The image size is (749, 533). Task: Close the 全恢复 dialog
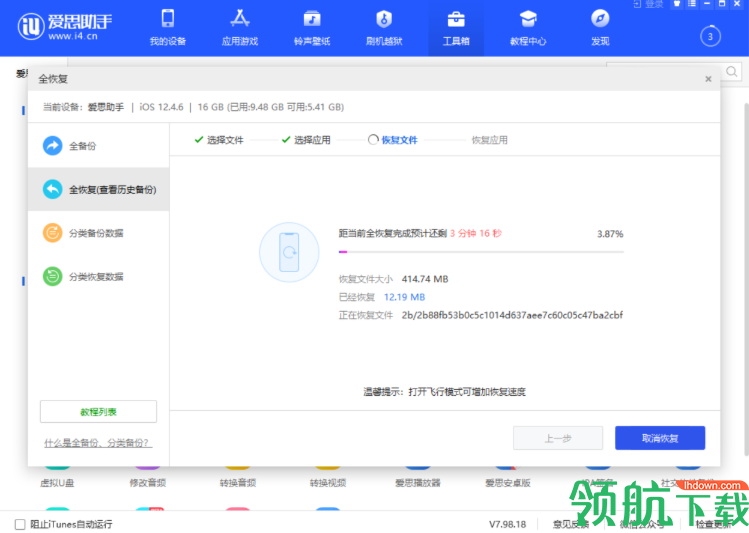(x=708, y=79)
